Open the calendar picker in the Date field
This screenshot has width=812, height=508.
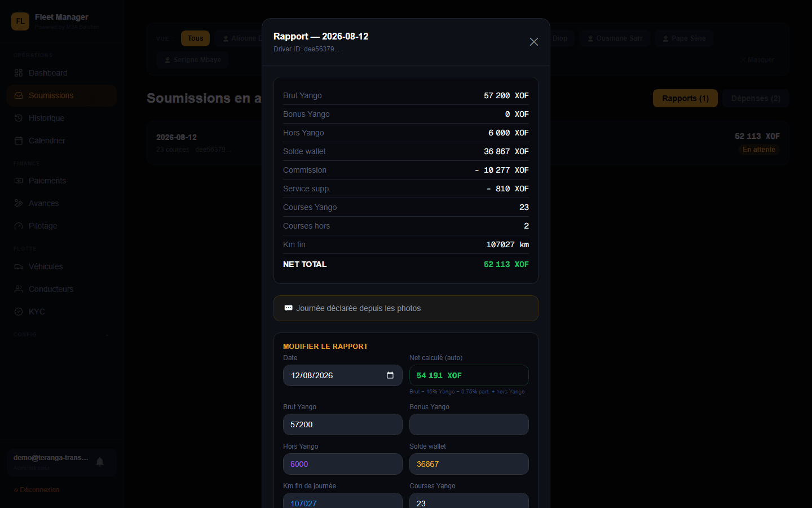click(x=390, y=375)
